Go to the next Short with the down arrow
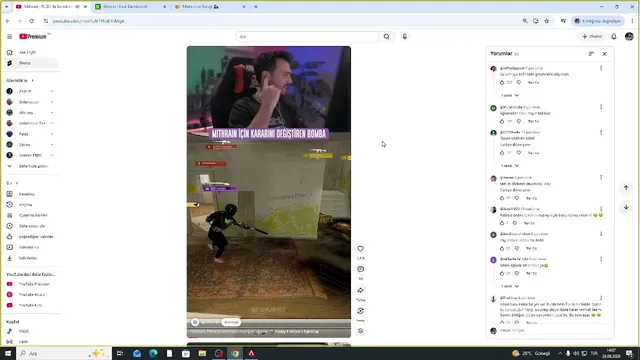Viewport: 640px width, 360px height. pyautogui.click(x=626, y=207)
